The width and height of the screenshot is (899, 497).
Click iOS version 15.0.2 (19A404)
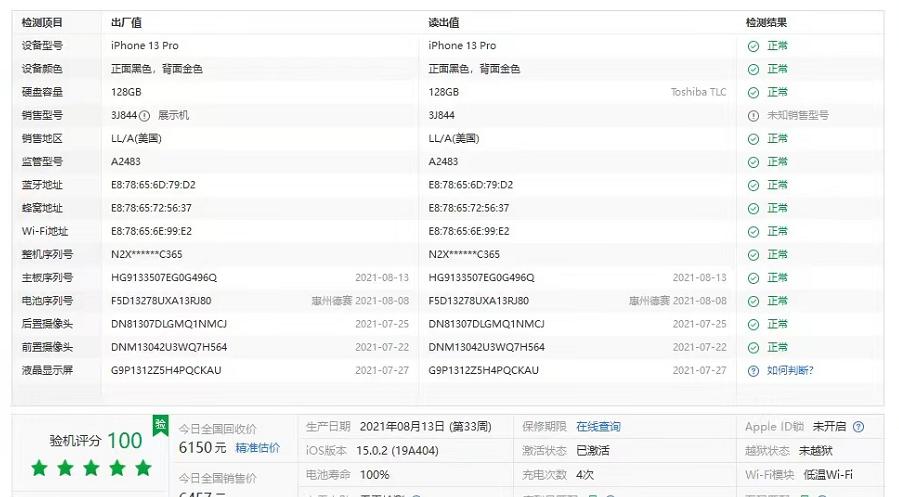397,451
